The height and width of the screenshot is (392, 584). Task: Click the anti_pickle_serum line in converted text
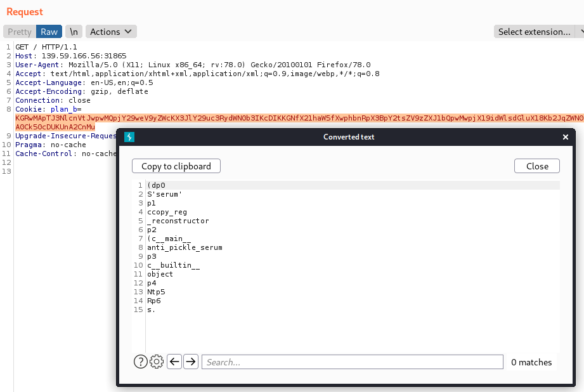pyautogui.click(x=185, y=247)
